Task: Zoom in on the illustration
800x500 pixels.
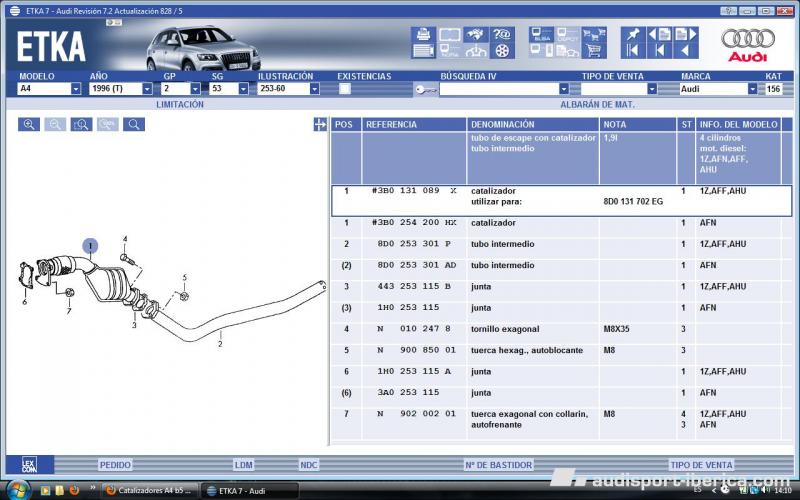Action: pyautogui.click(x=29, y=124)
